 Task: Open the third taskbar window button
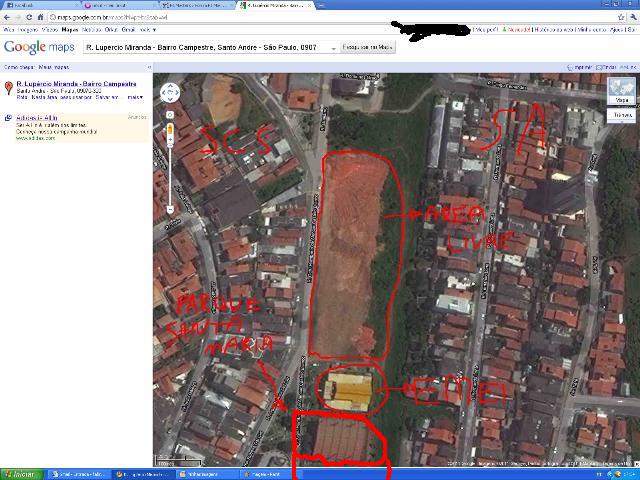(206, 474)
